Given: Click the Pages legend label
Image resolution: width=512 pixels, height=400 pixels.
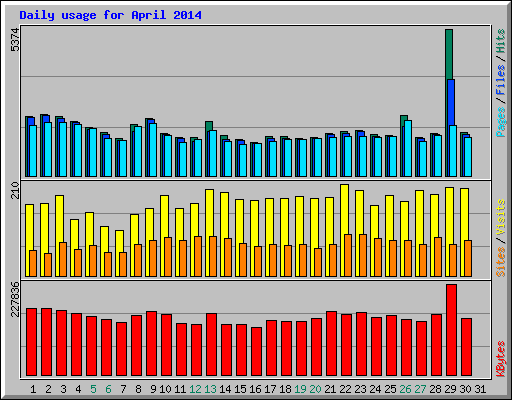Looking at the screenshot, I should (x=501, y=122).
